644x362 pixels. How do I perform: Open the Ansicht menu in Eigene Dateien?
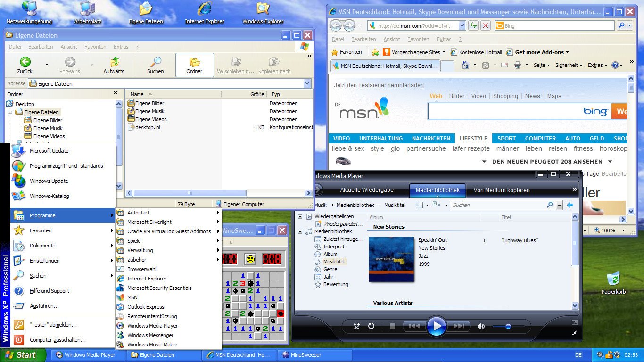(x=69, y=47)
